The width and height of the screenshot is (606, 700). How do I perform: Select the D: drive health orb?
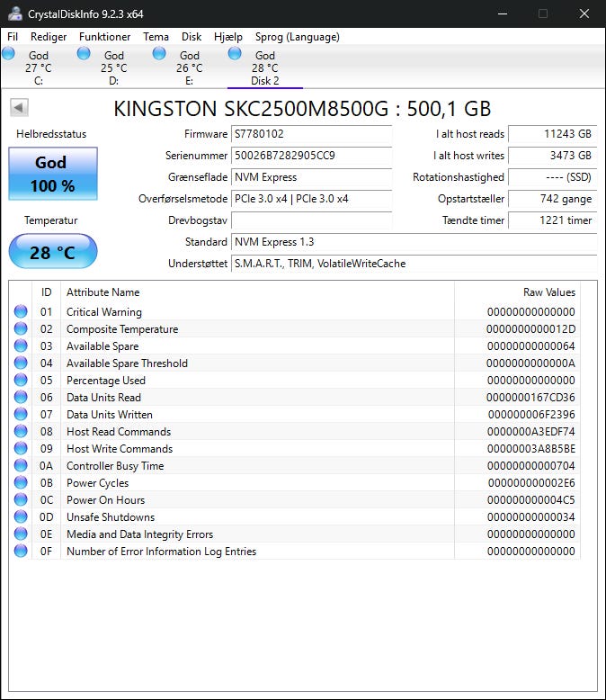pyautogui.click(x=85, y=55)
